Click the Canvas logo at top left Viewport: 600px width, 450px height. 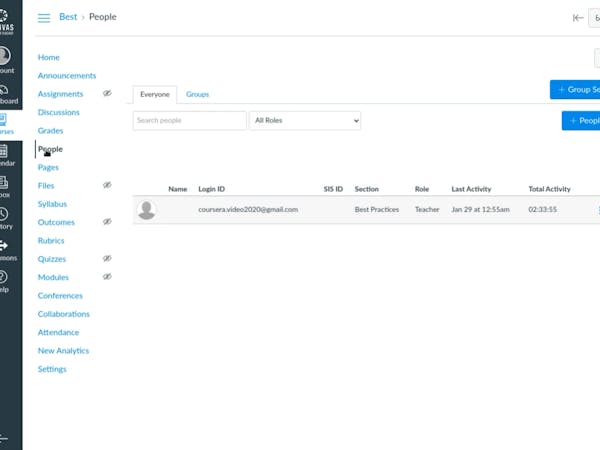pyautogui.click(x=6, y=21)
